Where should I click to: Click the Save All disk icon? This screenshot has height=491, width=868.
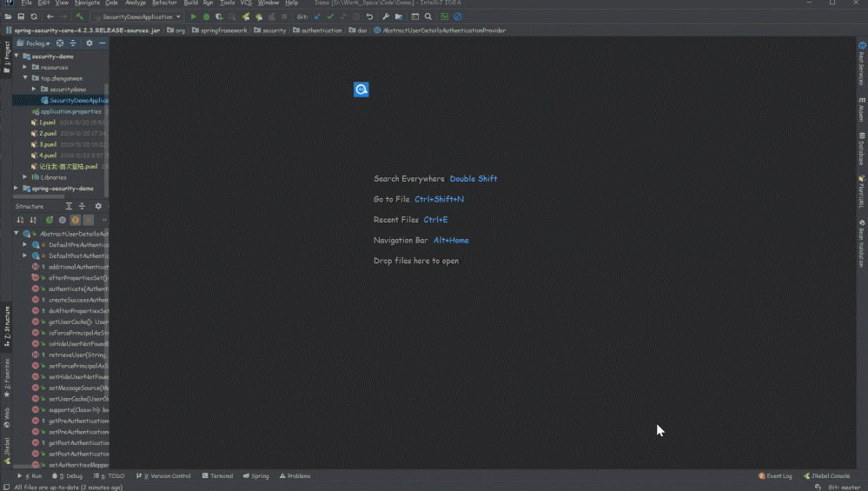click(x=21, y=17)
